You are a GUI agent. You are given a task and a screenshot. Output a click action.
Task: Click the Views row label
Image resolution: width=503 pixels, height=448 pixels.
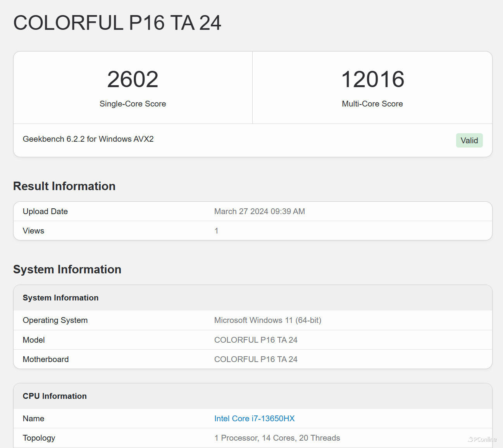tap(33, 231)
